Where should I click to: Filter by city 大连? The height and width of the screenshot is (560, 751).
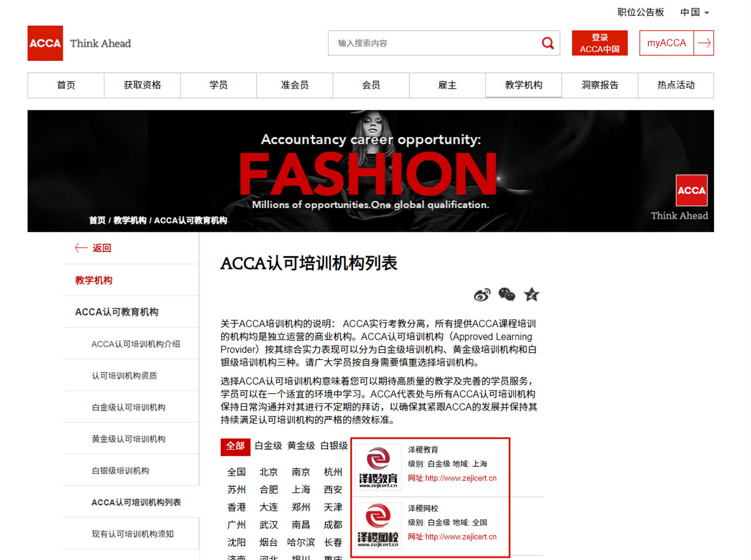pyautogui.click(x=269, y=507)
